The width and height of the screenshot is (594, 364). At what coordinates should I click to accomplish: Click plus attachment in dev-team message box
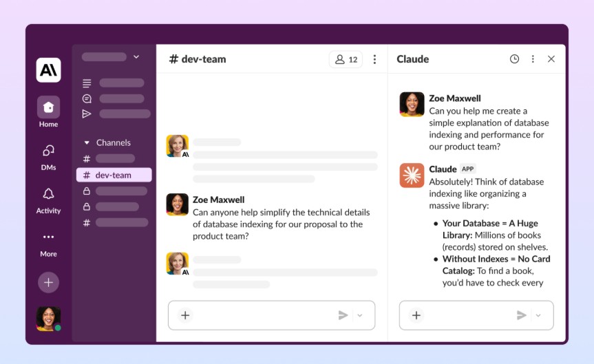(x=185, y=315)
